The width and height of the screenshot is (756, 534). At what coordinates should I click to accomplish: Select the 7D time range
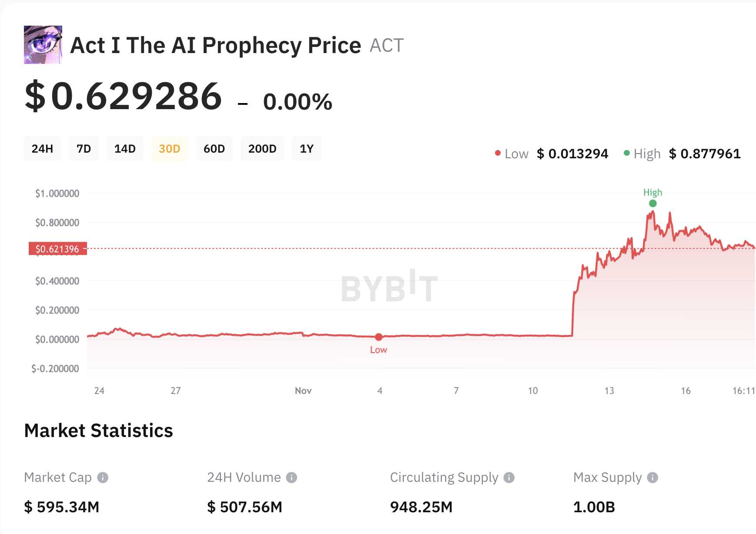coord(84,149)
